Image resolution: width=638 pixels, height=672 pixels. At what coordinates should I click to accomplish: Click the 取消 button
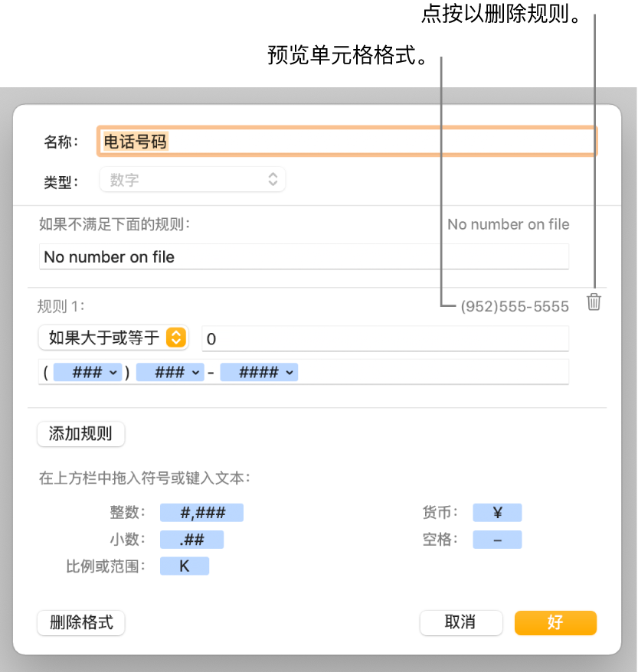click(461, 622)
